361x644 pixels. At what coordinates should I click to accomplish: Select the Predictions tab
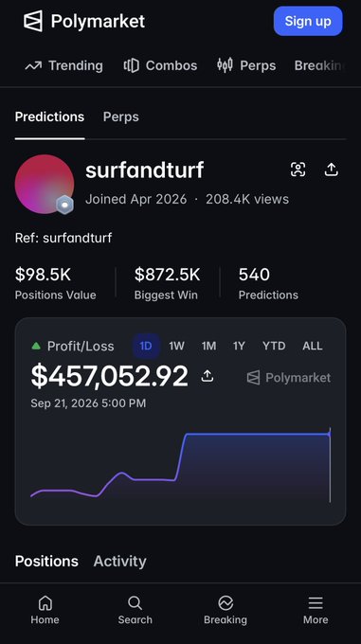pos(49,116)
